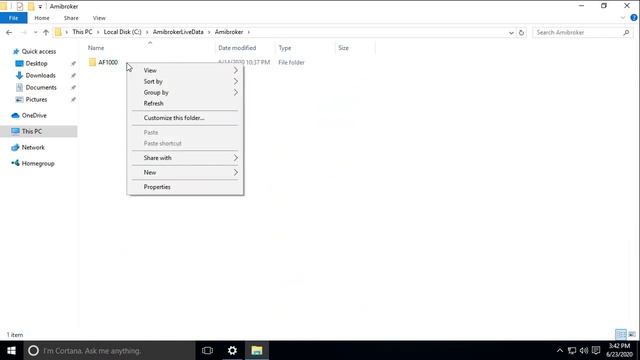Click AmibrokerLiveData breadcrumb
Viewport: 640px width, 360px height.
click(178, 32)
